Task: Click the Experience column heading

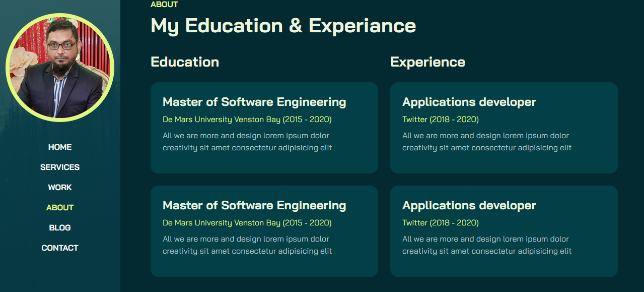Action: (x=427, y=62)
